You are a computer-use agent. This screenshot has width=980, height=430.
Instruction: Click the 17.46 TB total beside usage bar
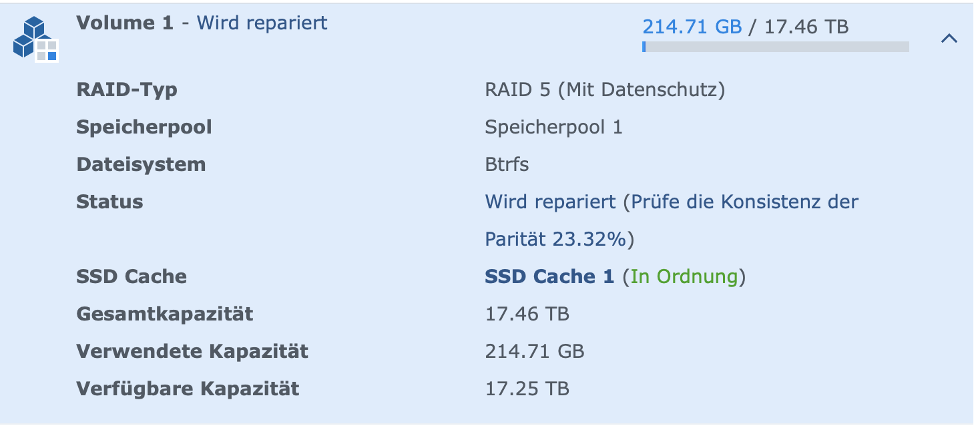click(x=806, y=27)
